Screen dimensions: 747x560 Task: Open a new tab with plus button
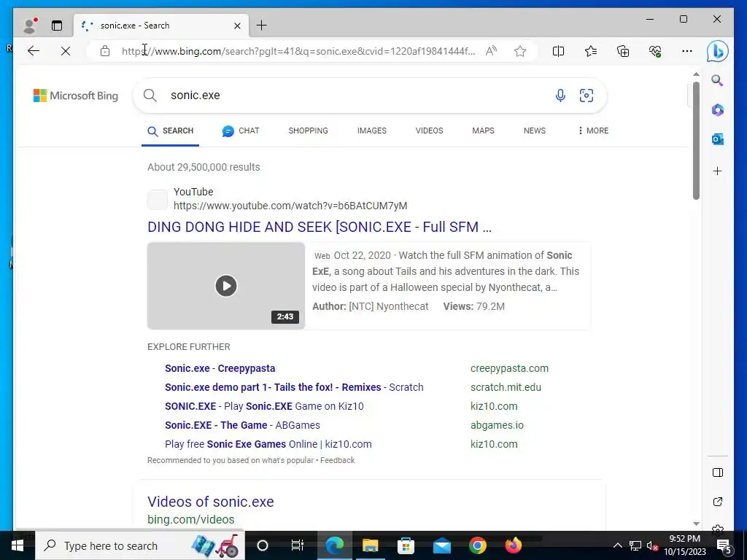(x=262, y=26)
